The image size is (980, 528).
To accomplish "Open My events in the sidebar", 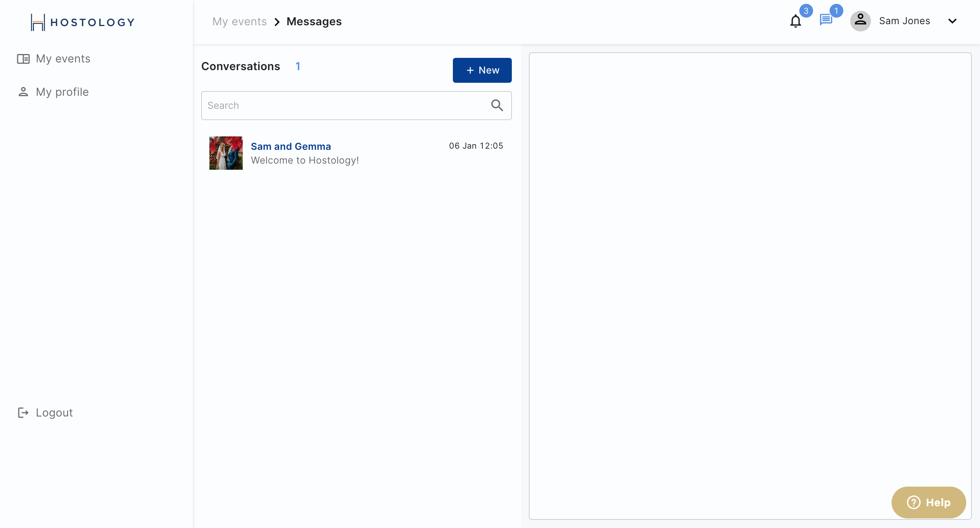I will 54,59.
